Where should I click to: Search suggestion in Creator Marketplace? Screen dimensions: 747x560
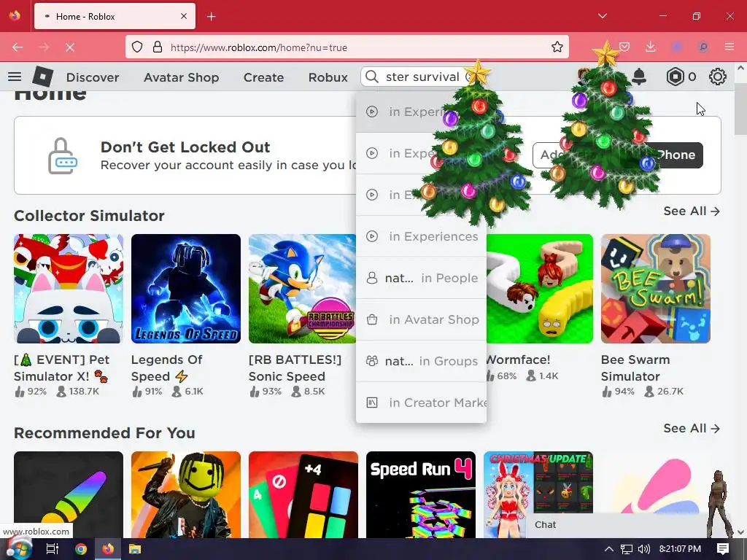(421, 402)
